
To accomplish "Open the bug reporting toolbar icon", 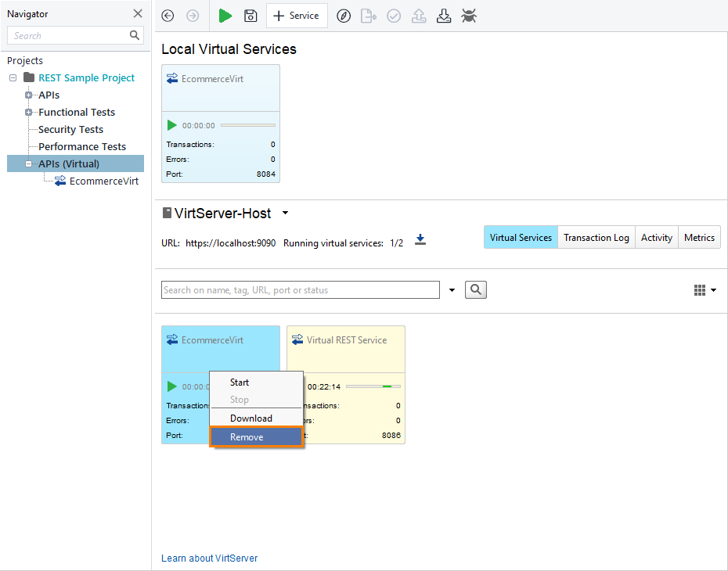I will click(468, 16).
